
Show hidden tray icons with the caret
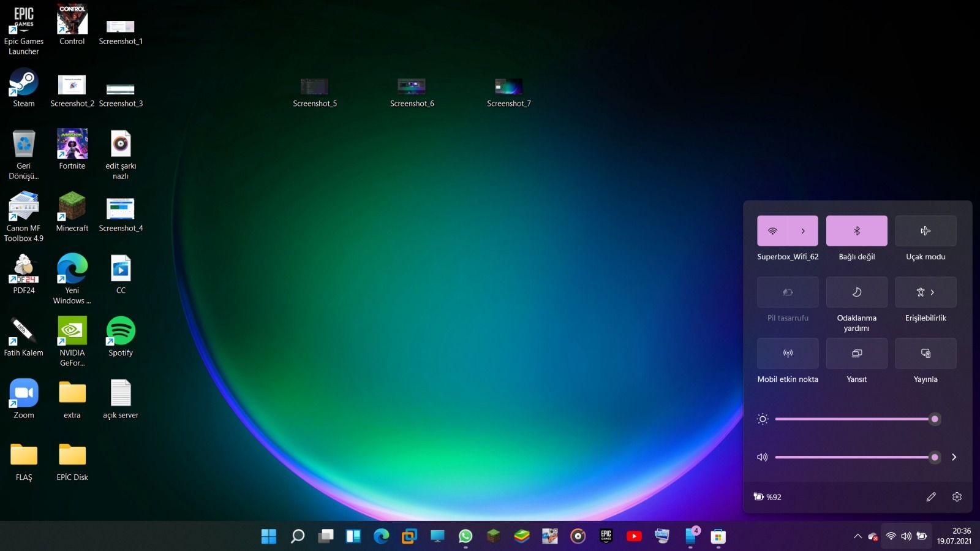point(858,536)
